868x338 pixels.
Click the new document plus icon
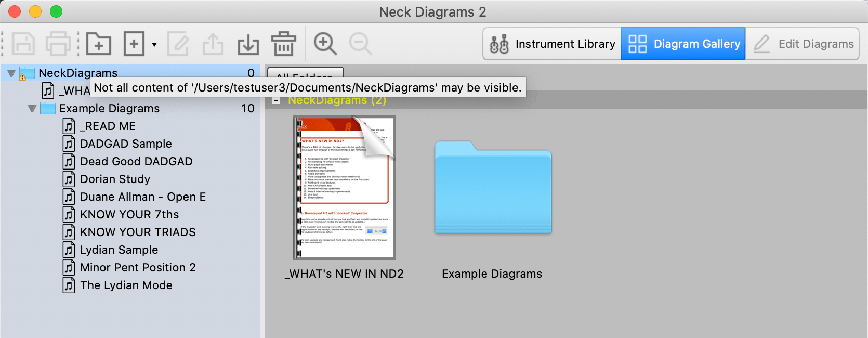coord(134,44)
